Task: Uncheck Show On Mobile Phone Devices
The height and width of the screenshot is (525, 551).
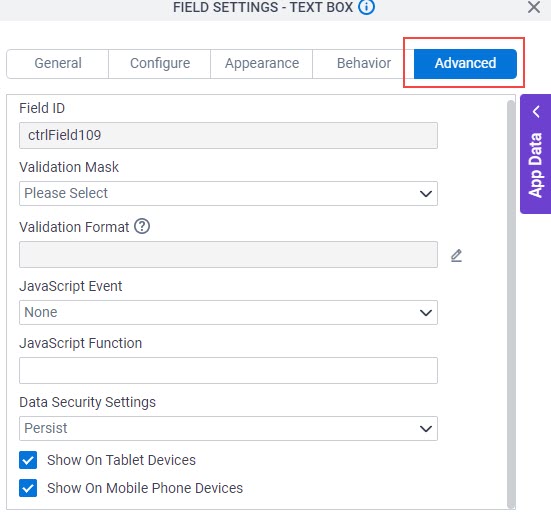Action: pyautogui.click(x=28, y=488)
